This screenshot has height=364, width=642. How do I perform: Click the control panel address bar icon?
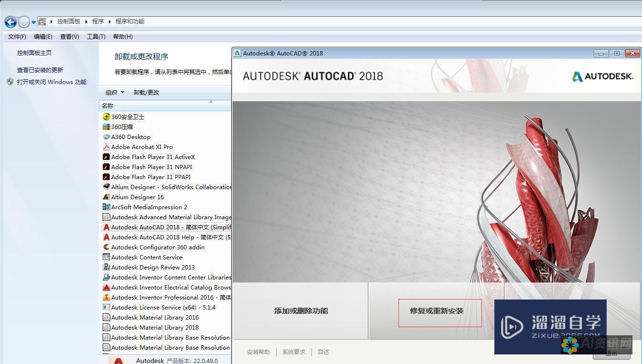tap(42, 21)
